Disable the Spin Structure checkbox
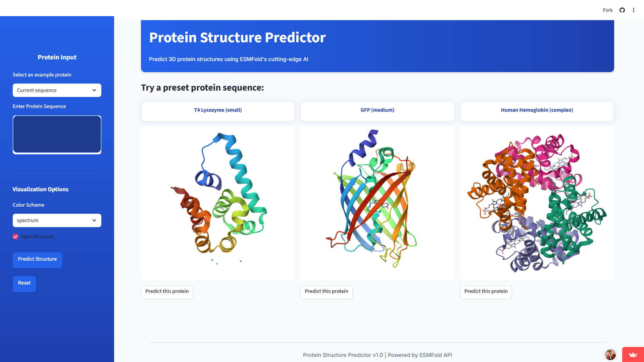This screenshot has width=644, height=362. tap(15, 237)
